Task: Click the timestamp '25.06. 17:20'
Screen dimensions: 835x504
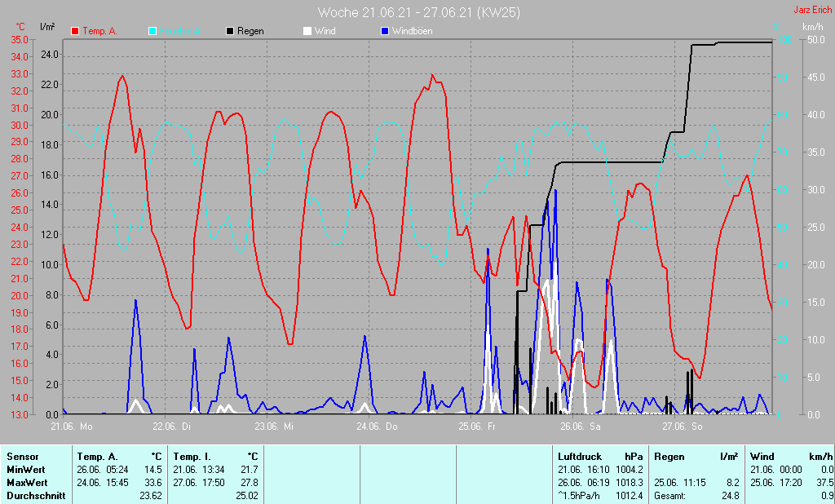Action: click(776, 482)
